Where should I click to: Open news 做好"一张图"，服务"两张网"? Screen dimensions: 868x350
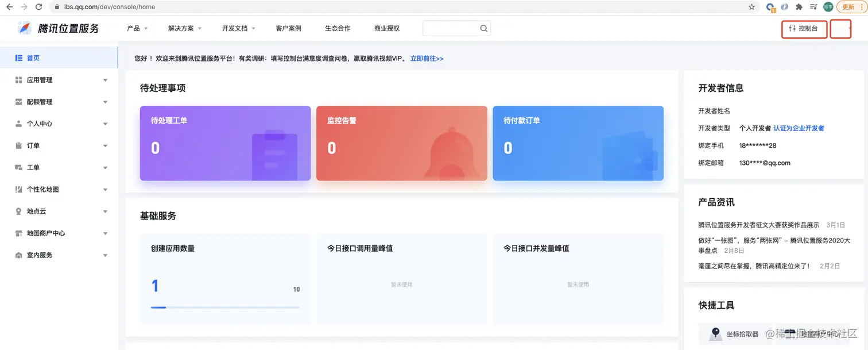[x=774, y=245]
